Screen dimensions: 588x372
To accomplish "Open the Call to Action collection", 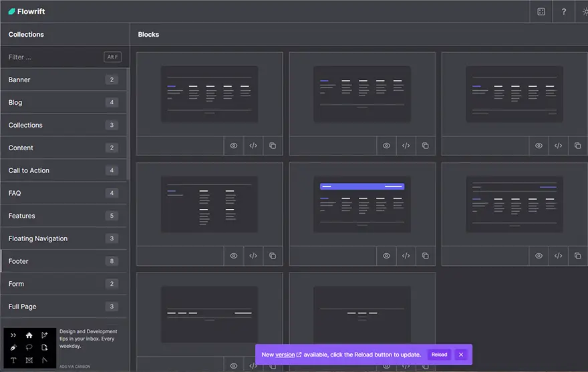I will (63, 170).
